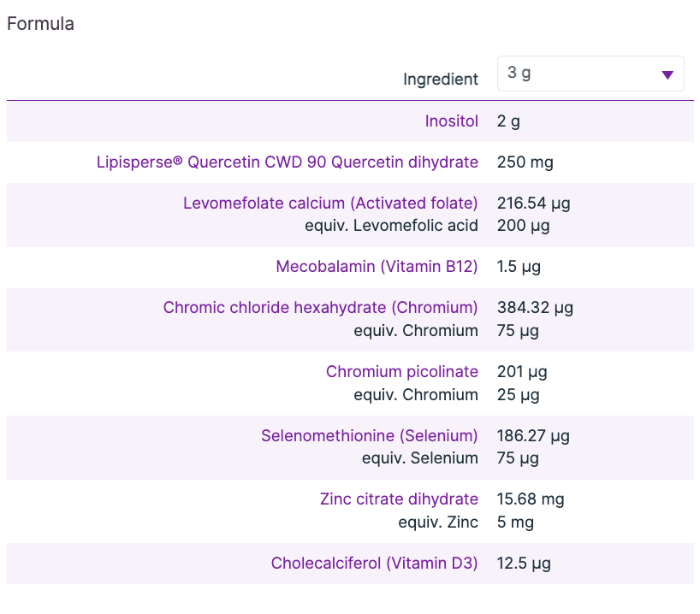This screenshot has height=614, width=700.
Task: Open the '3 g' serving size dropdown
Action: click(x=590, y=74)
